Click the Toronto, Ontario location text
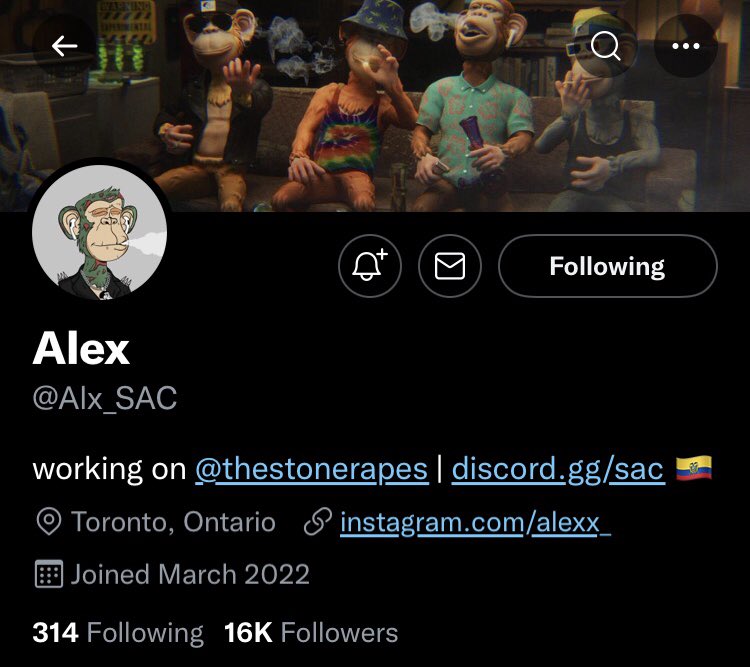 [173, 522]
